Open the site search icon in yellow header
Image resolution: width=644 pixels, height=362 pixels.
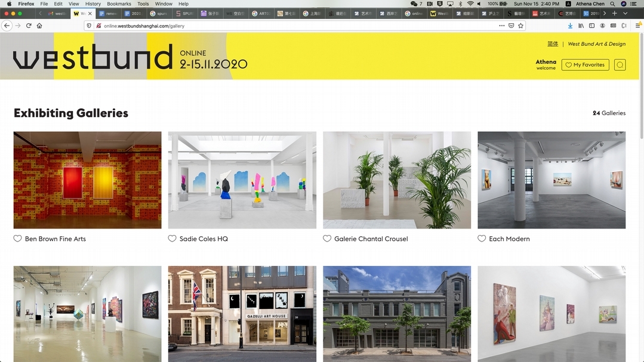(620, 65)
